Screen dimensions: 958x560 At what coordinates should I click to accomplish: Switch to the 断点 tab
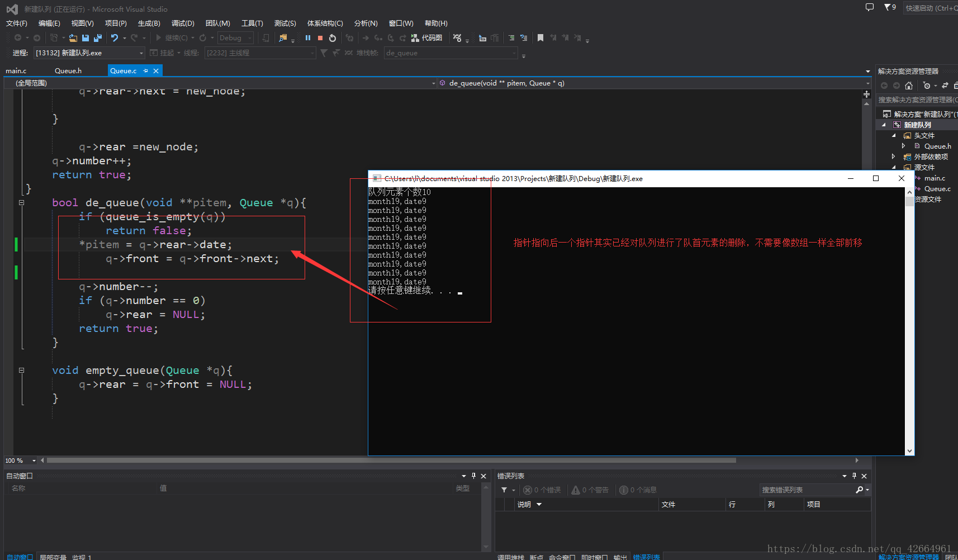(537, 557)
